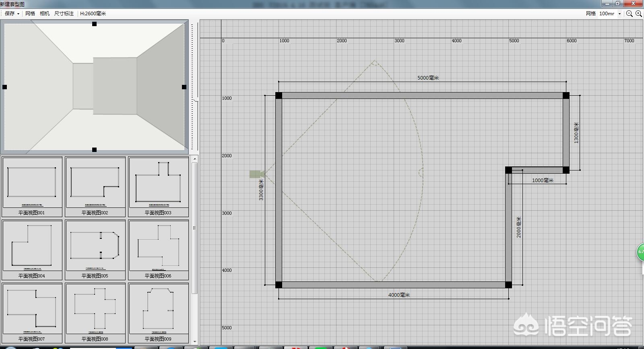644x349 pixels.
Task: Toggle the 尺寸标注 dimension labels option
Action: (64, 14)
